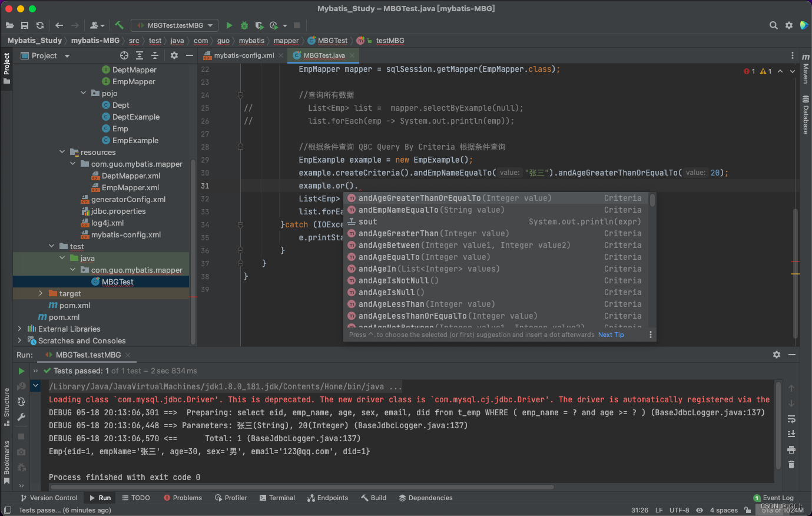Click the wrench icon in Run panel
Screen dimensions: 812x516
(21, 417)
